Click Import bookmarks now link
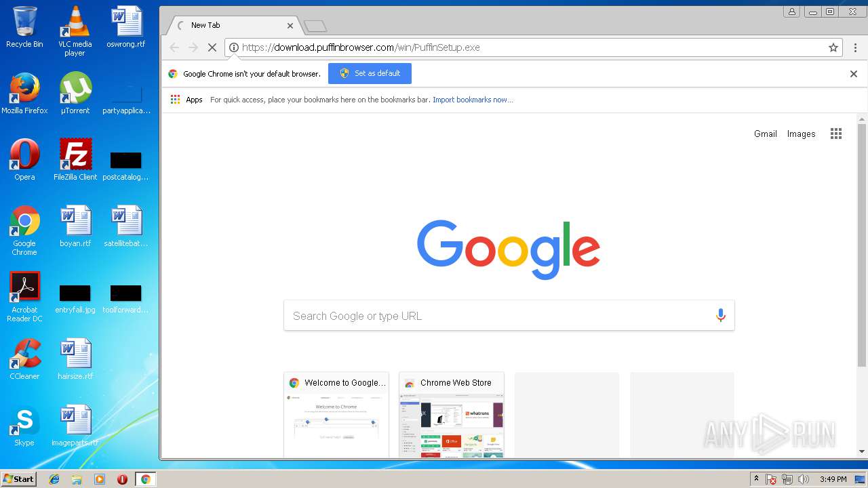The height and width of the screenshot is (488, 868). (x=473, y=100)
